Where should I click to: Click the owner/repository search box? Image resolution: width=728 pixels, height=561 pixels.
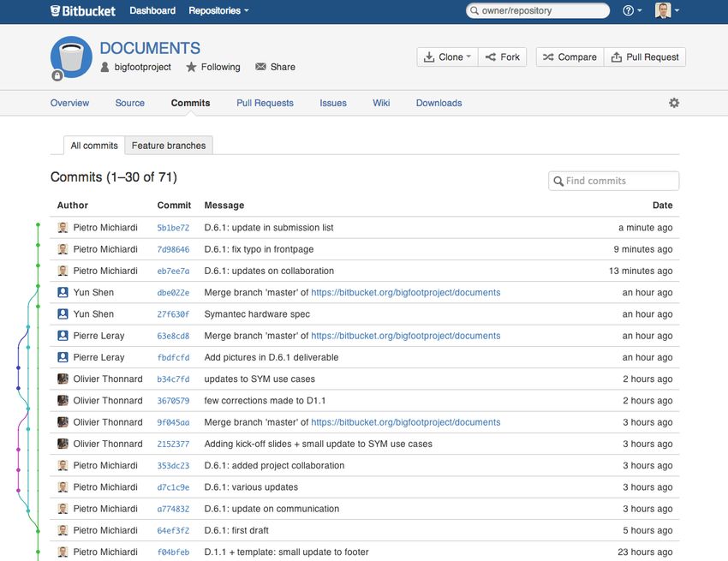coord(538,10)
